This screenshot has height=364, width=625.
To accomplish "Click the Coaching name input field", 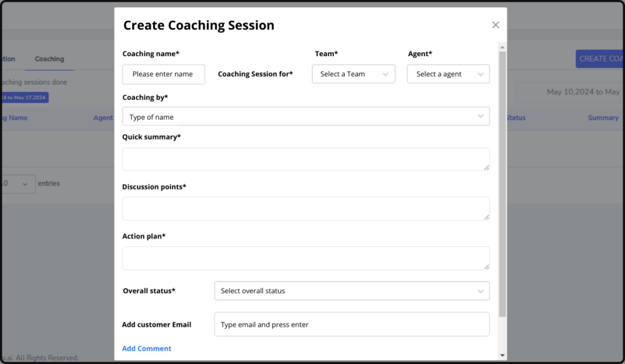I will point(164,74).
